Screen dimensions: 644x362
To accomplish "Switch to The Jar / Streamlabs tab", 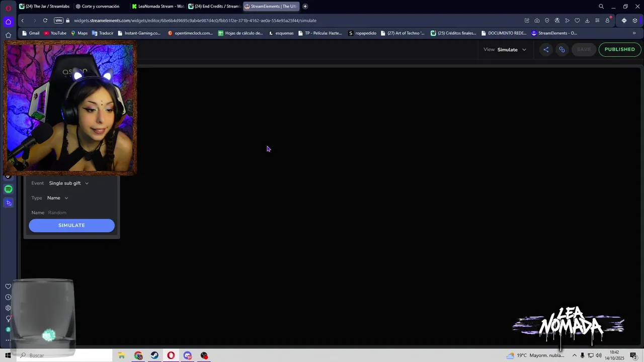I will click(44, 7).
